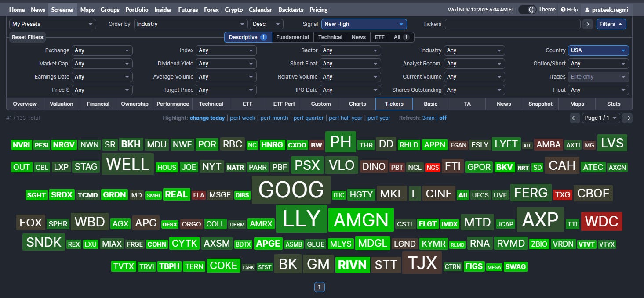Toggle the dark Theme switch
The width and height of the screenshot is (644, 298).
[x=527, y=10]
